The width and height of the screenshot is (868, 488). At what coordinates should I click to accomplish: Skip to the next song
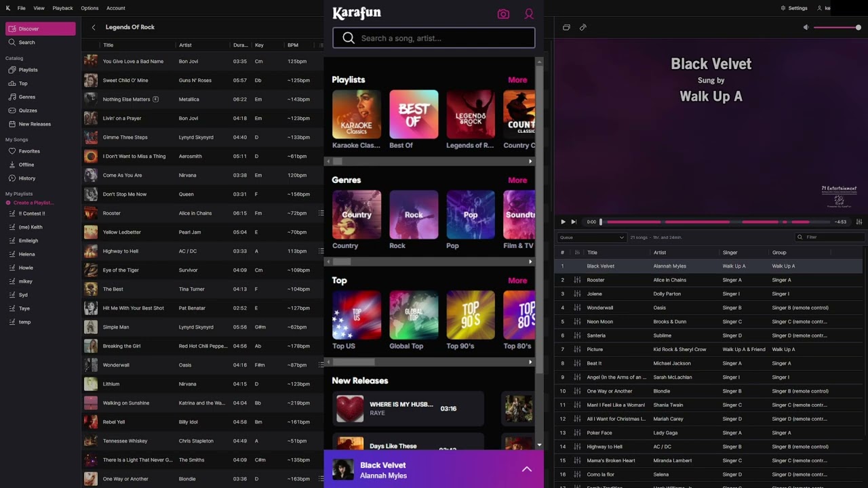coord(574,222)
